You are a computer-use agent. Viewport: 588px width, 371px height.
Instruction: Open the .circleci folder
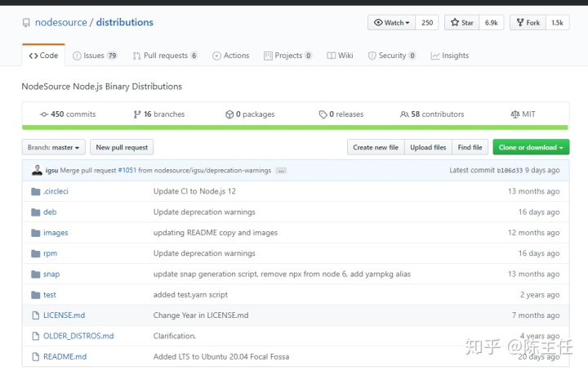click(56, 191)
